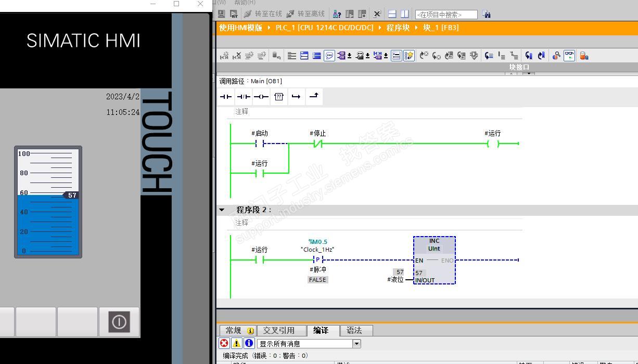Collapse program segment 2 arrow

[x=222, y=210]
